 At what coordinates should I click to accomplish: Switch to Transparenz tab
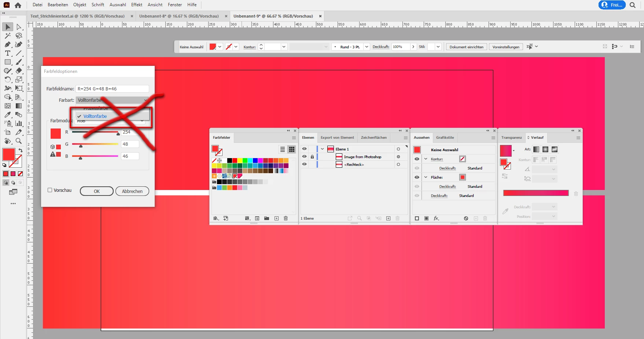click(x=511, y=138)
